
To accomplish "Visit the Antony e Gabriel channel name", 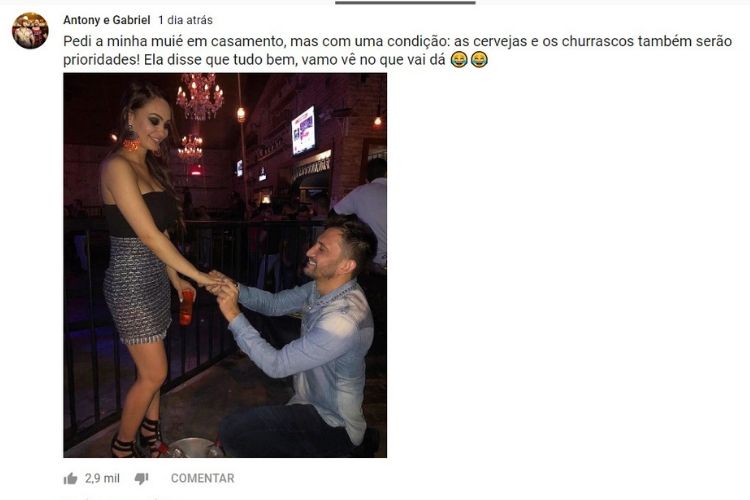I will [x=107, y=20].
